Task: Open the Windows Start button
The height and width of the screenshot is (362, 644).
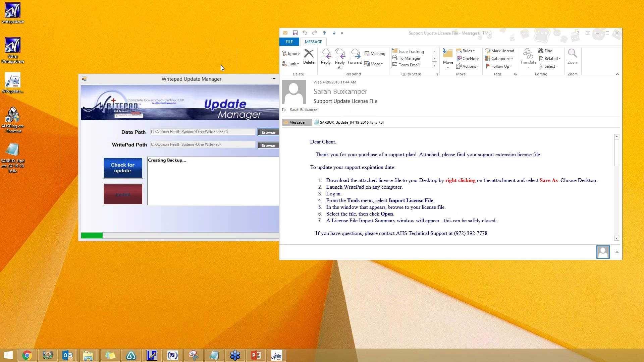Action: pyautogui.click(x=8, y=355)
